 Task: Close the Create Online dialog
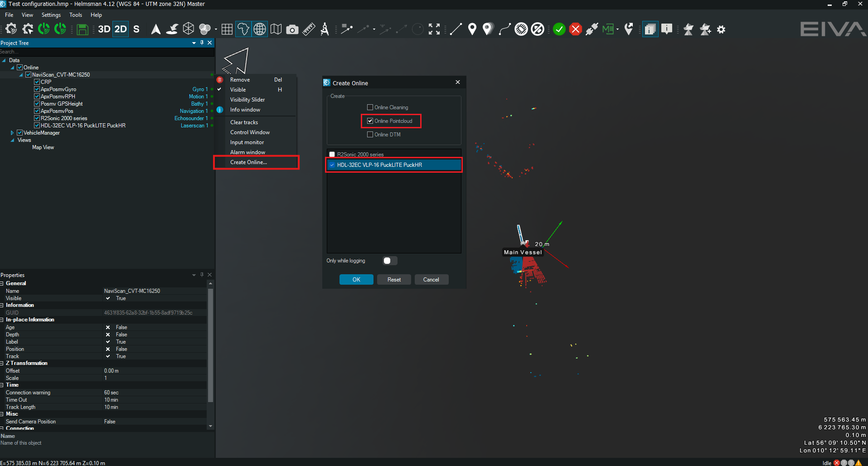pos(458,82)
